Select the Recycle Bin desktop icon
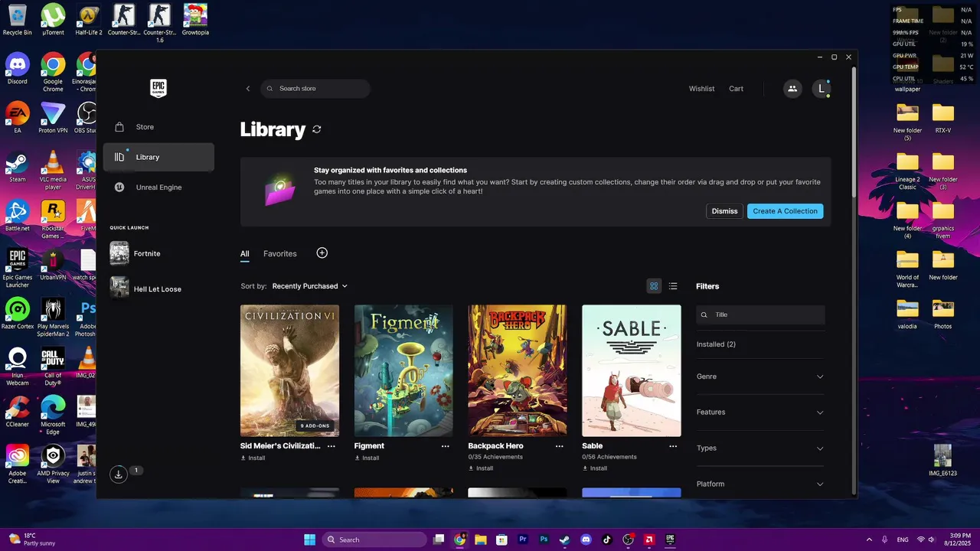Viewport: 980px width, 551px height. tap(17, 20)
